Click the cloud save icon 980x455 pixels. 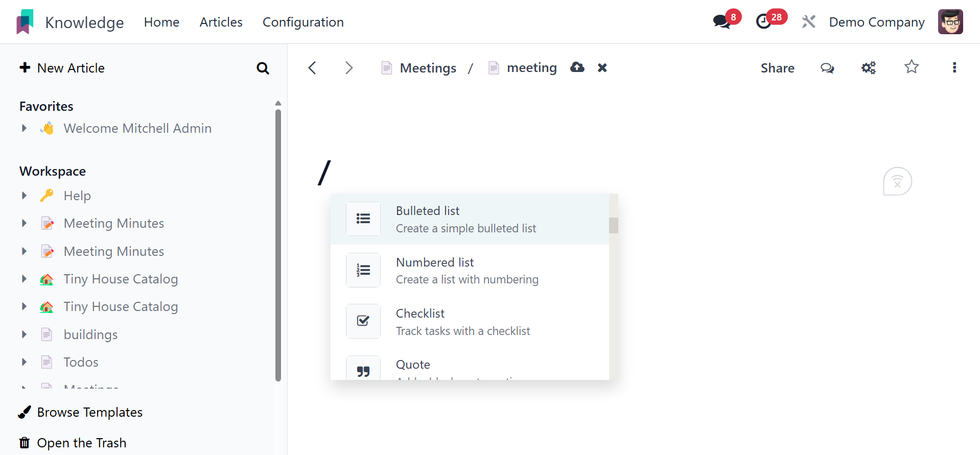coord(577,67)
